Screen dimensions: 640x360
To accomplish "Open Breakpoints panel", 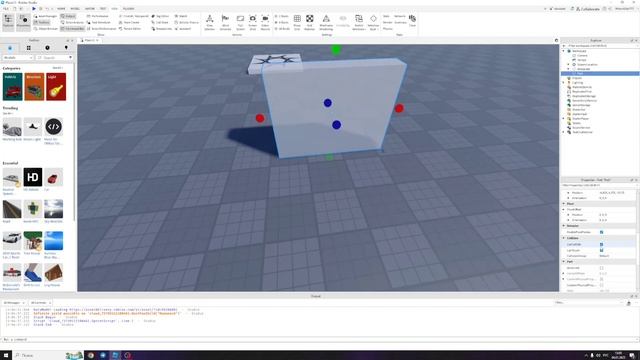I will [x=162, y=29].
